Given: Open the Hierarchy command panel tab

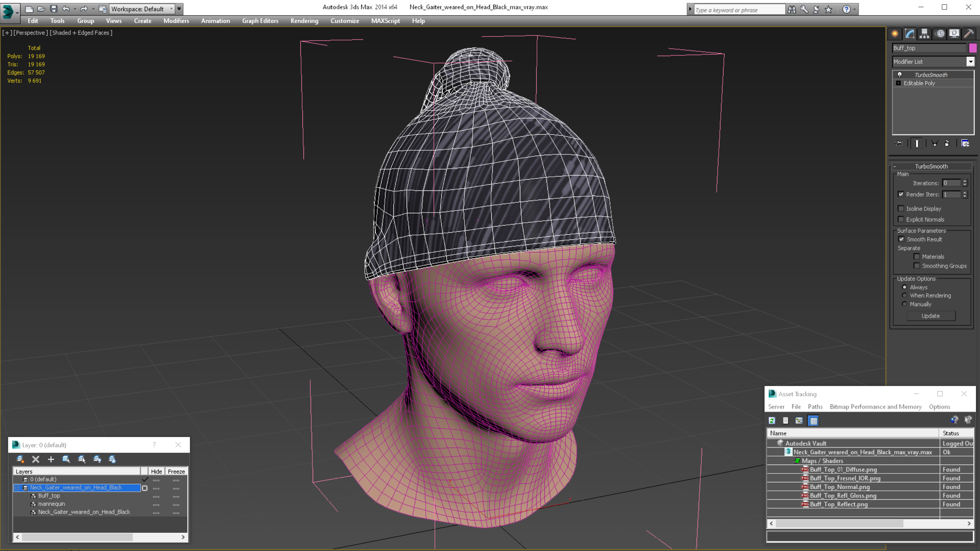Looking at the screenshot, I should 925,34.
